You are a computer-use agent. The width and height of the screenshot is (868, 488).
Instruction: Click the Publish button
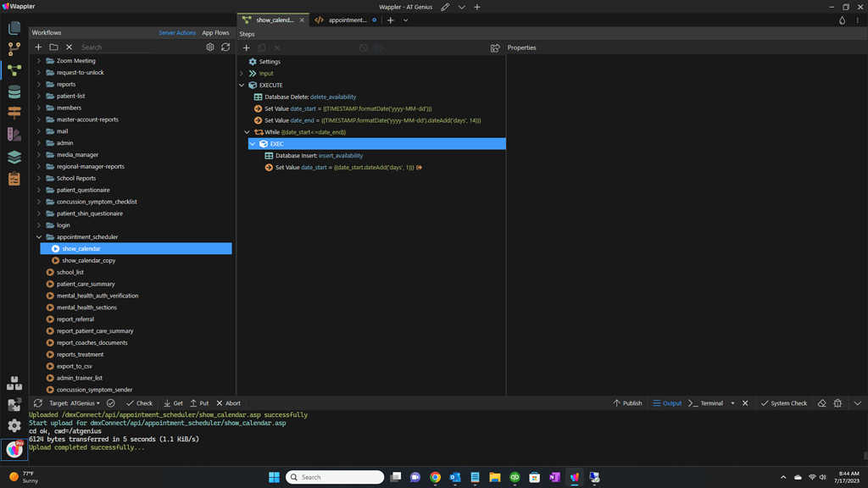[x=630, y=403]
